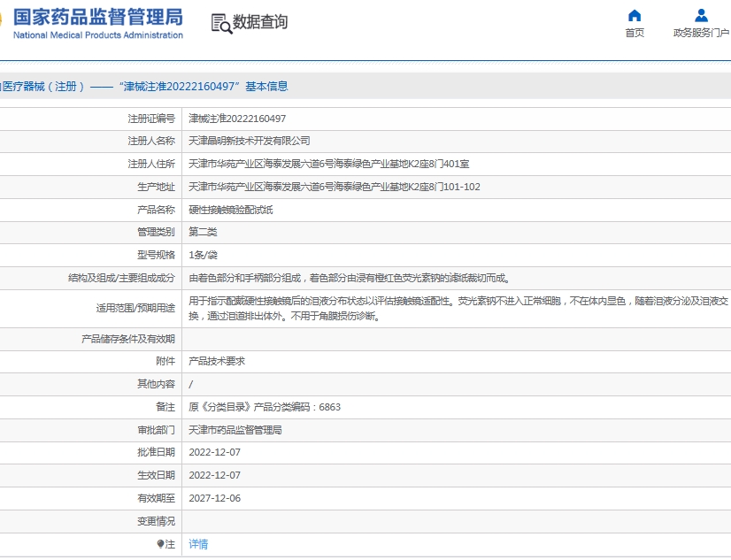Click the 适用范围/预期用途 description paragraph
Screen dimensions: 731x560
(458, 309)
